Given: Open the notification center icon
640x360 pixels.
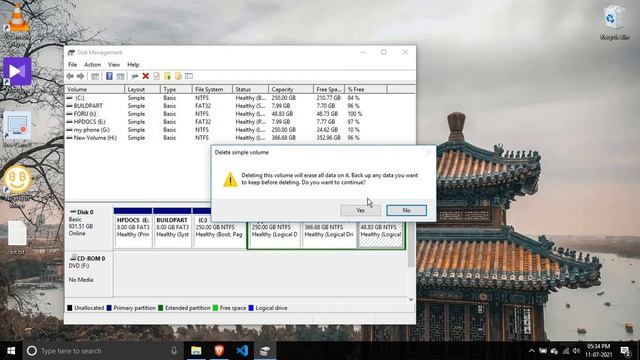Looking at the screenshot, I should coord(625,351).
